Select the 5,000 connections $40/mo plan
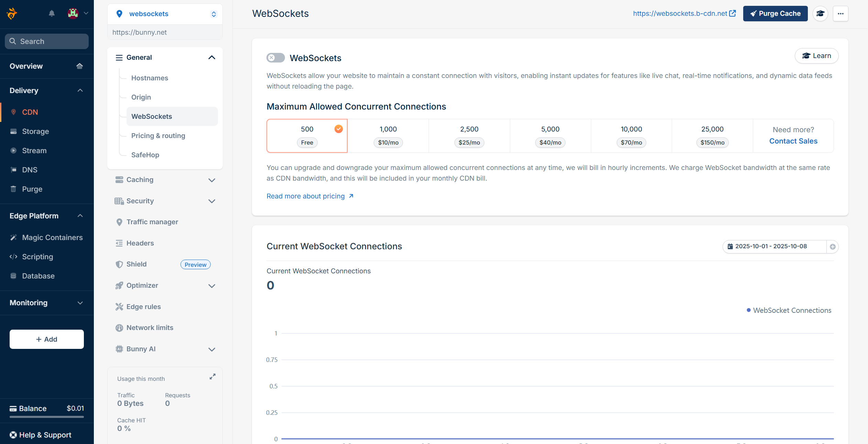Image resolution: width=868 pixels, height=444 pixels. click(550, 136)
